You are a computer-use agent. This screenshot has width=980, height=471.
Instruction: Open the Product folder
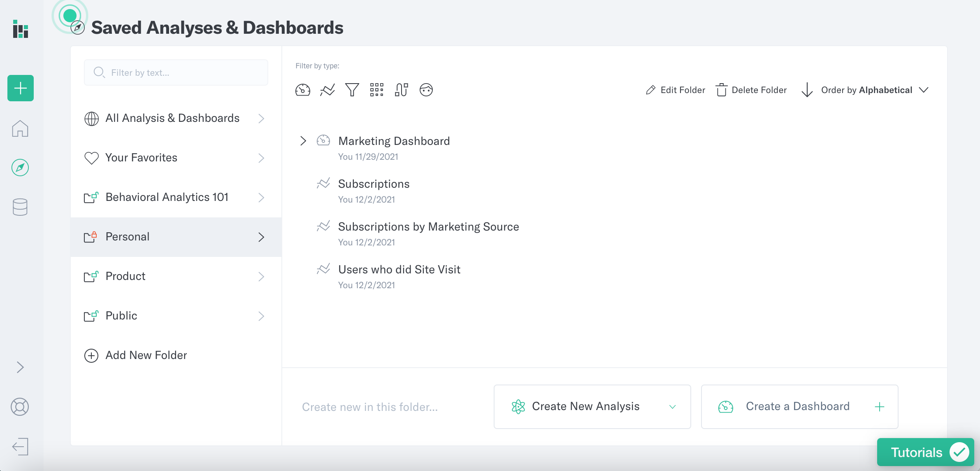[x=176, y=277]
